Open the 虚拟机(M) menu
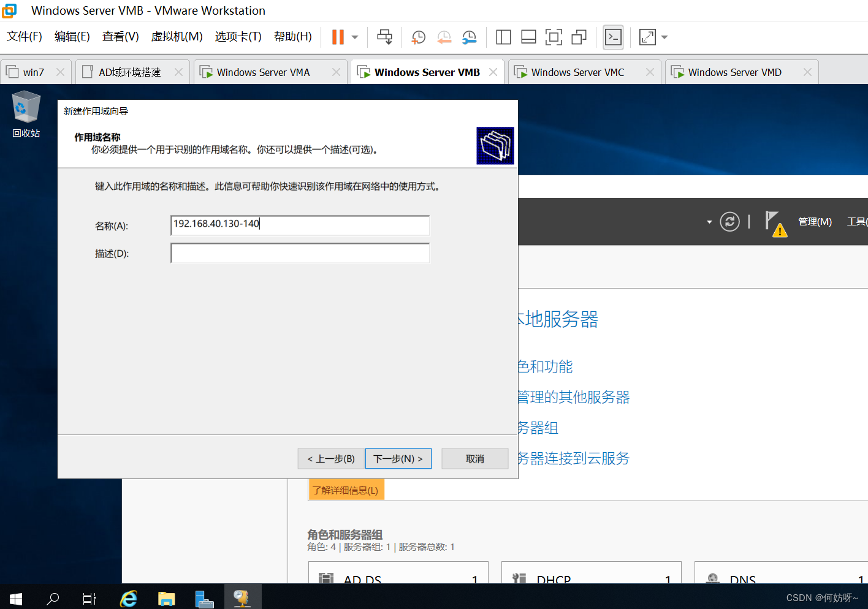The image size is (868, 609). pos(177,37)
